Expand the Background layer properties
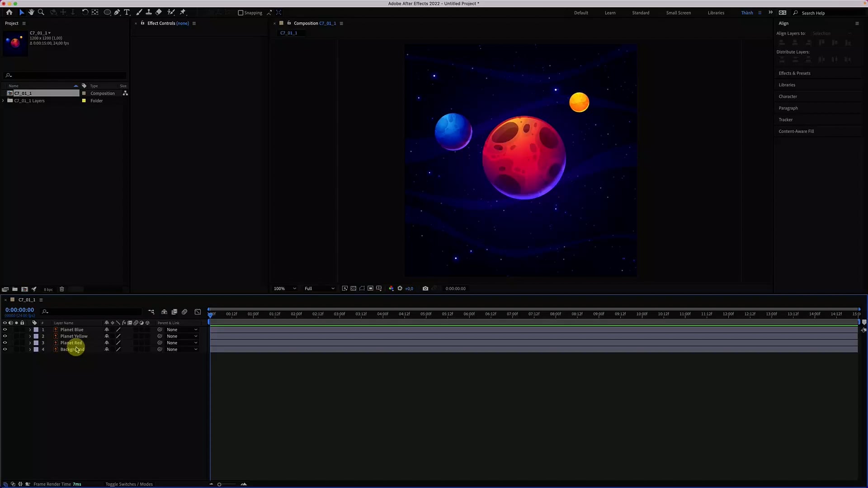This screenshot has width=868, height=488. [30, 349]
